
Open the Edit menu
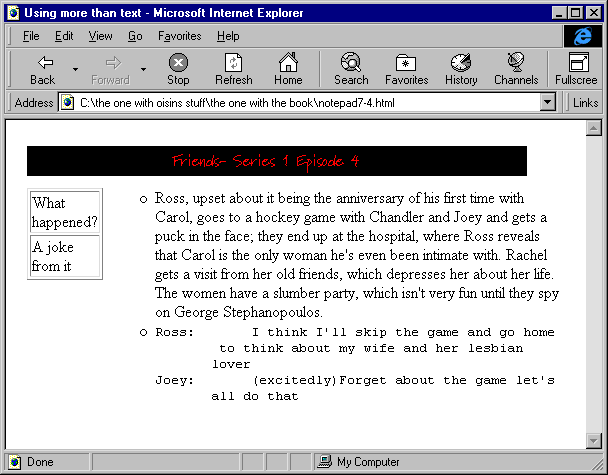64,36
